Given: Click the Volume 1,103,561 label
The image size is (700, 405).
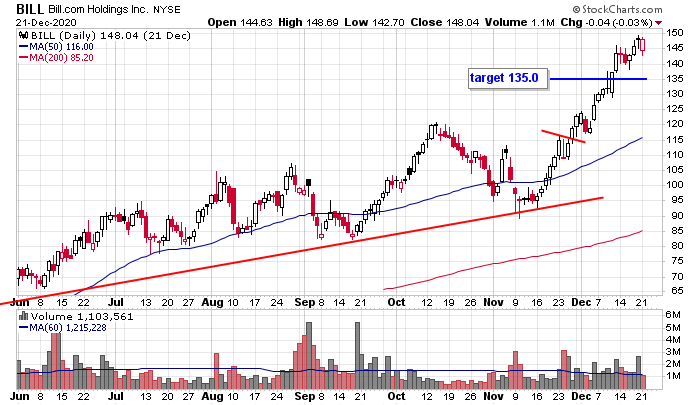Looking at the screenshot, I should pos(82,317).
